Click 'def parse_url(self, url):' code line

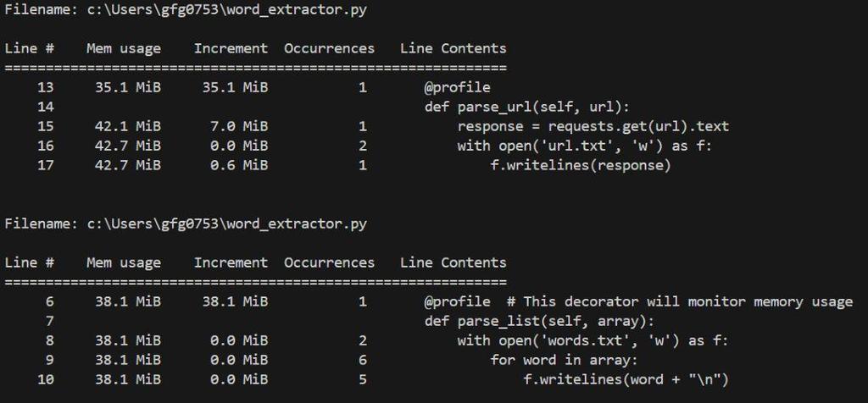coord(526,107)
